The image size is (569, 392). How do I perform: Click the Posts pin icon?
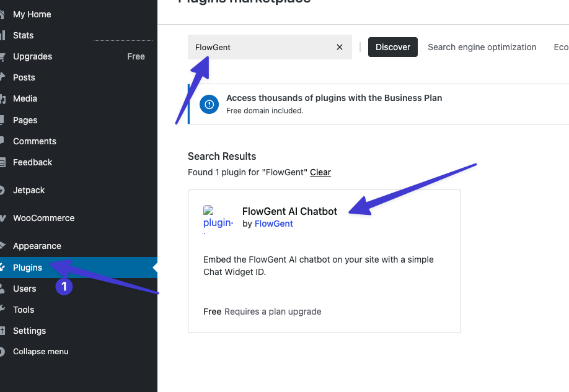pos(2,77)
